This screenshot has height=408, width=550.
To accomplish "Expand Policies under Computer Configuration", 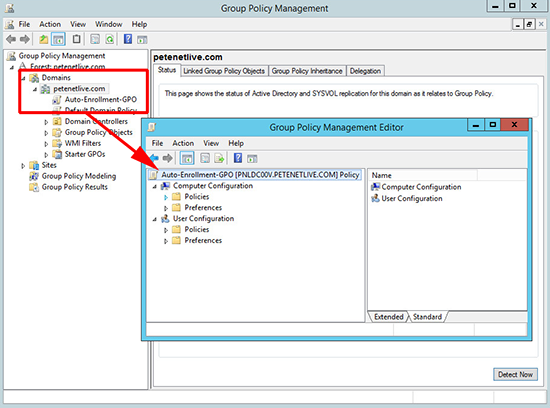I will [166, 198].
